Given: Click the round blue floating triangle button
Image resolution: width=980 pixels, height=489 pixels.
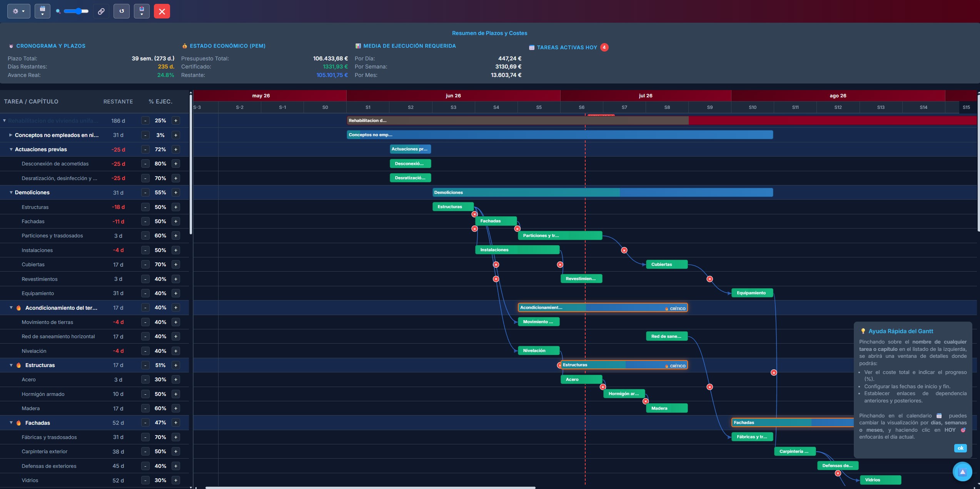Looking at the screenshot, I should pos(962,472).
